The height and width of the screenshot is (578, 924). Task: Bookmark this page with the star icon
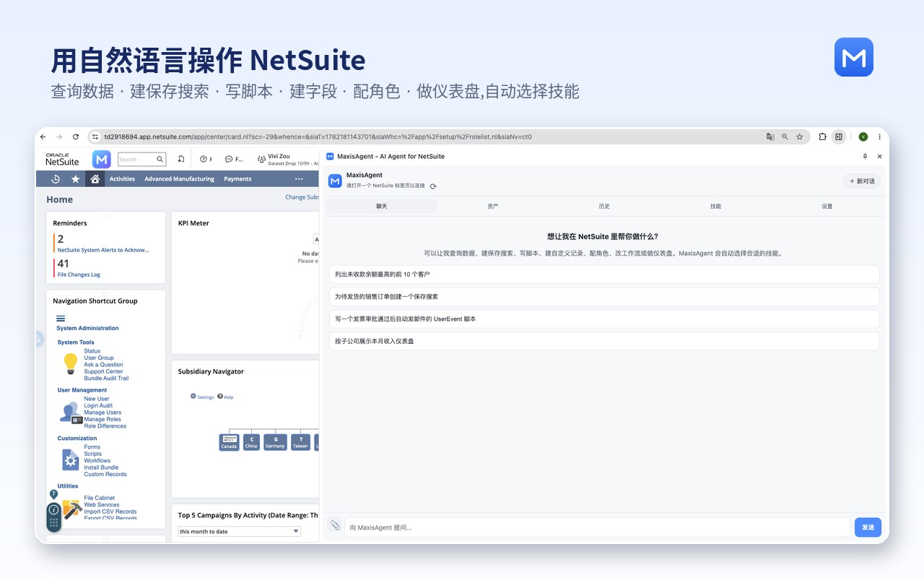pyautogui.click(x=799, y=137)
